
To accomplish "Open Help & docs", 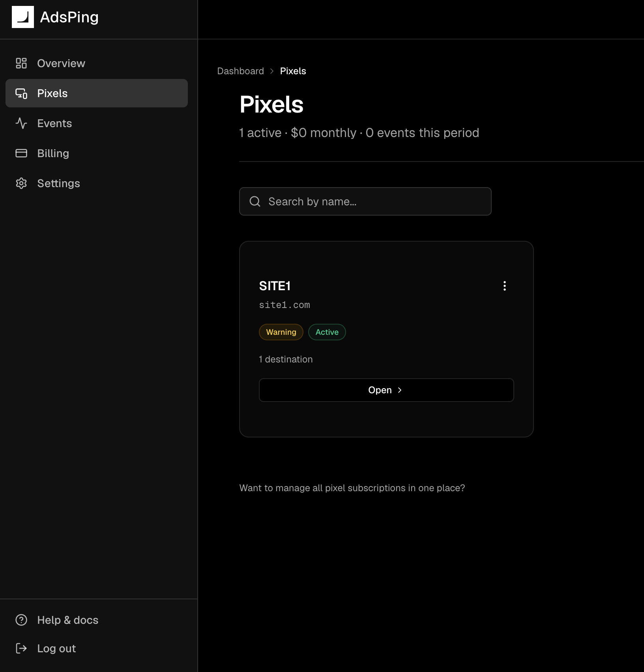I will 97,620.
